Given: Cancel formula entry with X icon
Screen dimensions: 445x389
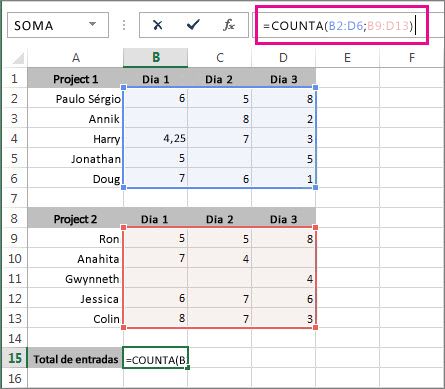Looking at the screenshot, I should tap(157, 25).
